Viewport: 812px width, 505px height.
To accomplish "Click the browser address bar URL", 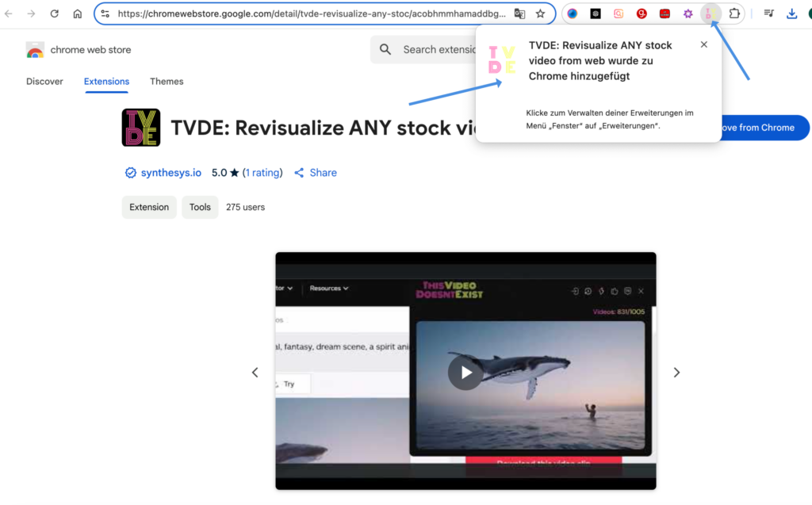I will pos(312,14).
